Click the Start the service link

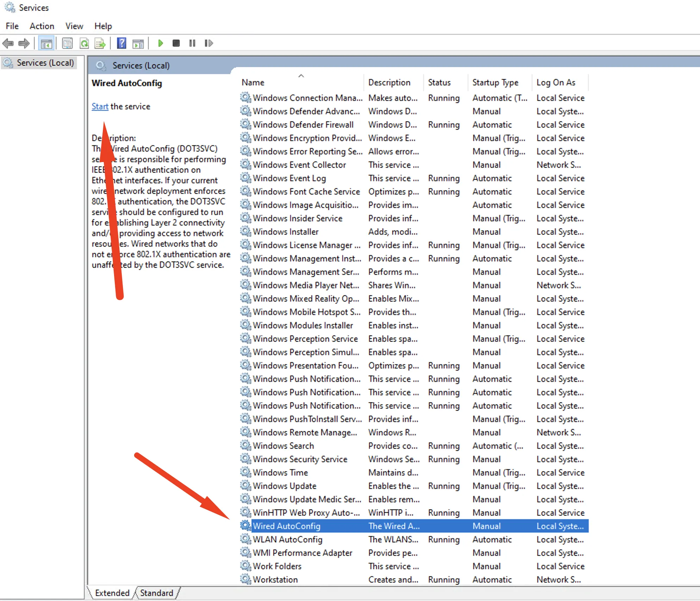[x=100, y=106]
